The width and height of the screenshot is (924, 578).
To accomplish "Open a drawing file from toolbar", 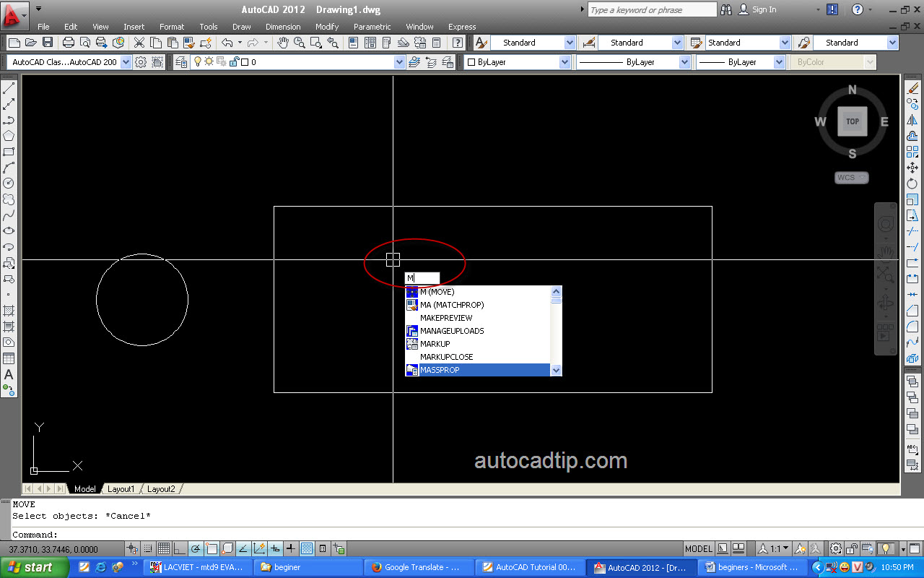I will 31,43.
